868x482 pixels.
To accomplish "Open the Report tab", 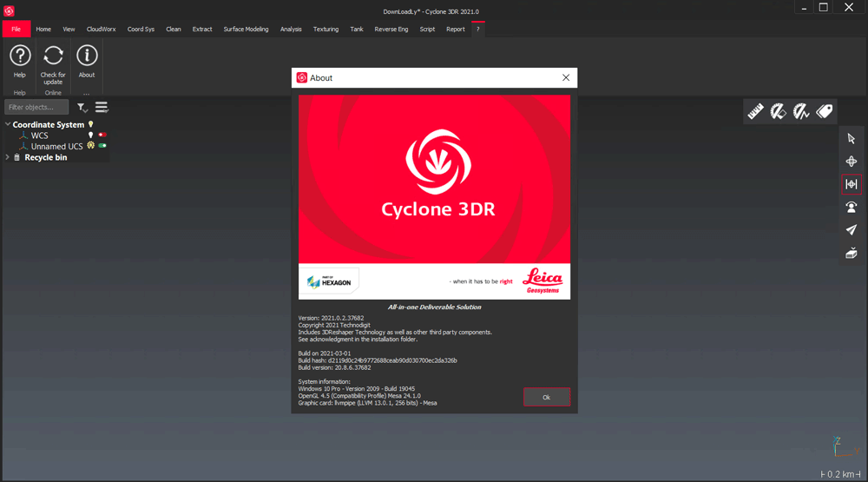I will pyautogui.click(x=455, y=30).
